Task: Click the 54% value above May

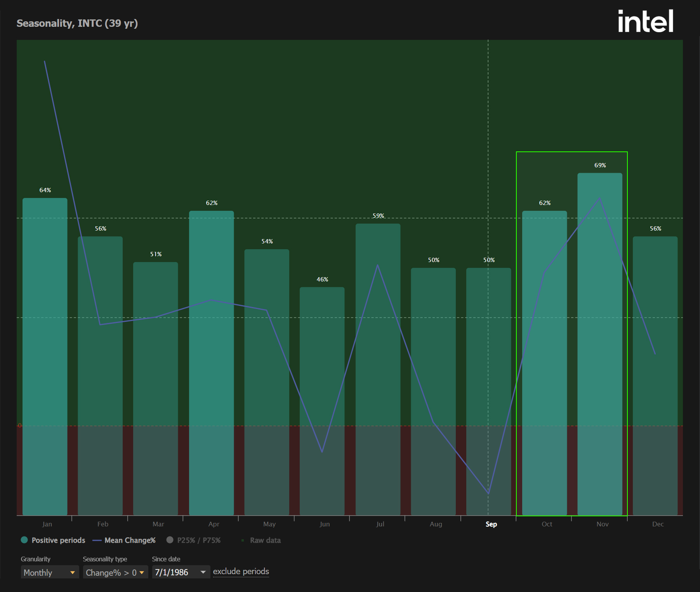Action: [267, 241]
